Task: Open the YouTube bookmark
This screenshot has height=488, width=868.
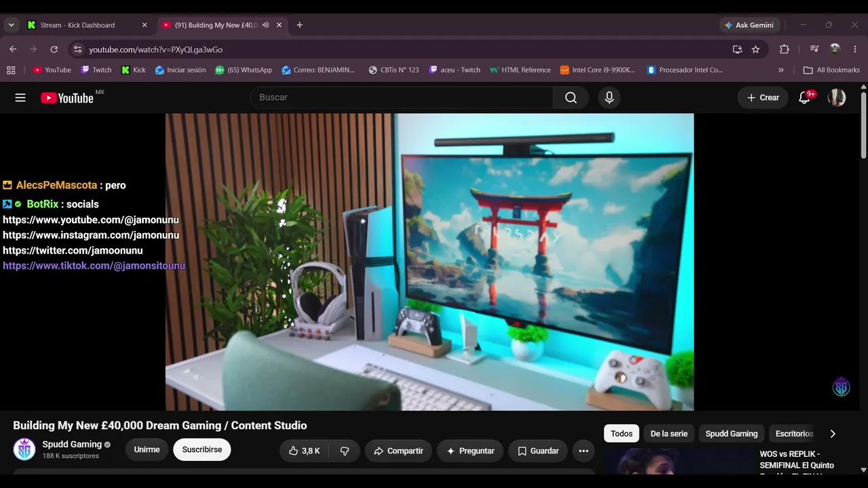Action: tap(52, 70)
